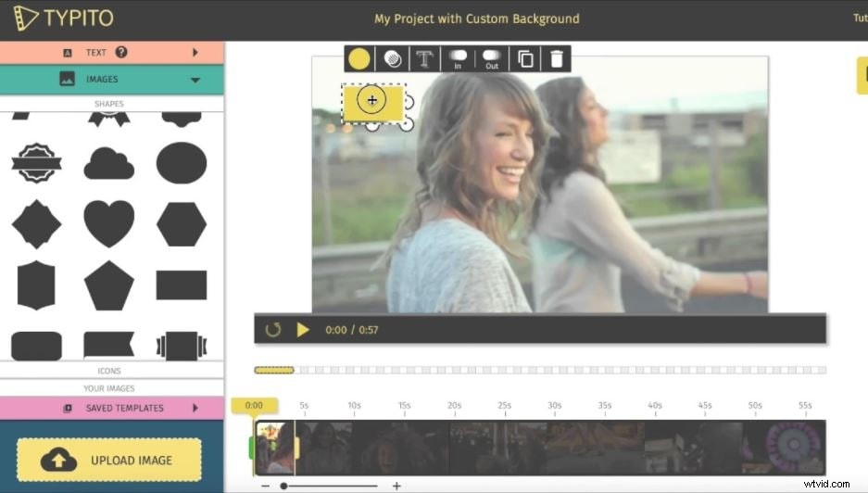The width and height of the screenshot is (868, 493).
Task: Insert the cloud shape
Action: 109,163
